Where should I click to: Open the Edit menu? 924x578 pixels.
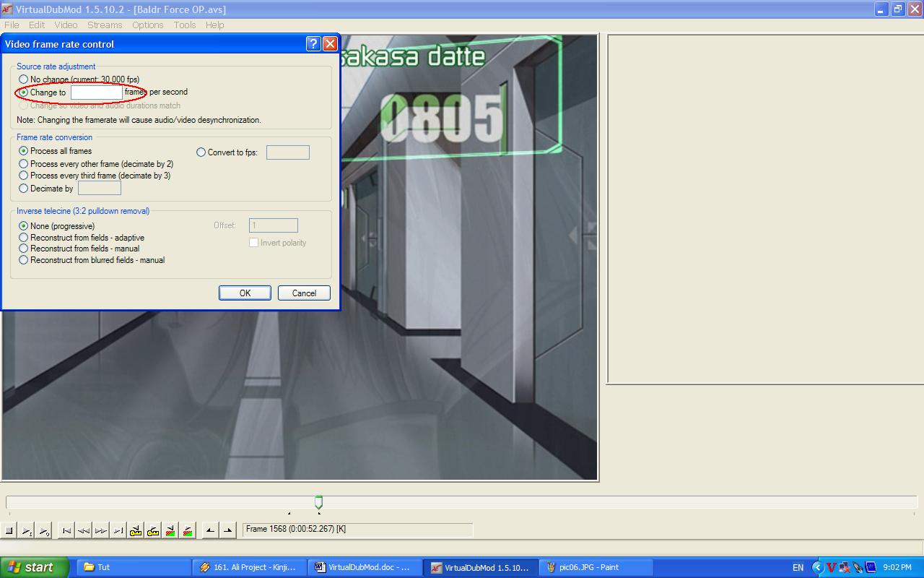click(37, 25)
